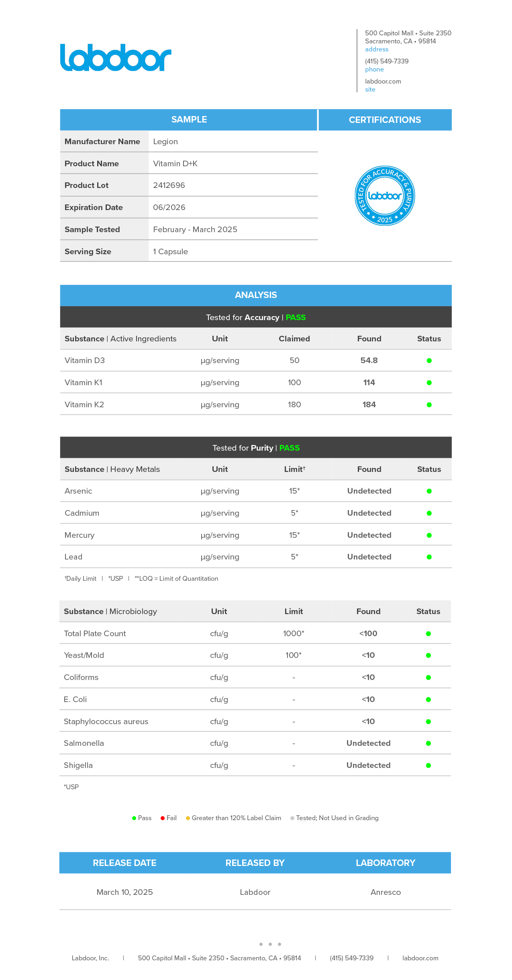Click the Total Plate Count status dot
Viewport: 512px width, 980px height.
pos(428,634)
